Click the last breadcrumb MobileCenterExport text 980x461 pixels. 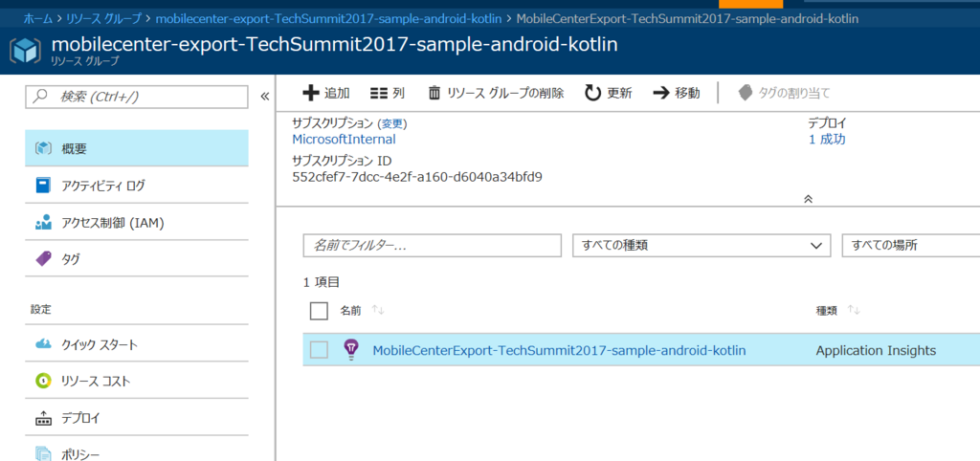tap(687, 19)
